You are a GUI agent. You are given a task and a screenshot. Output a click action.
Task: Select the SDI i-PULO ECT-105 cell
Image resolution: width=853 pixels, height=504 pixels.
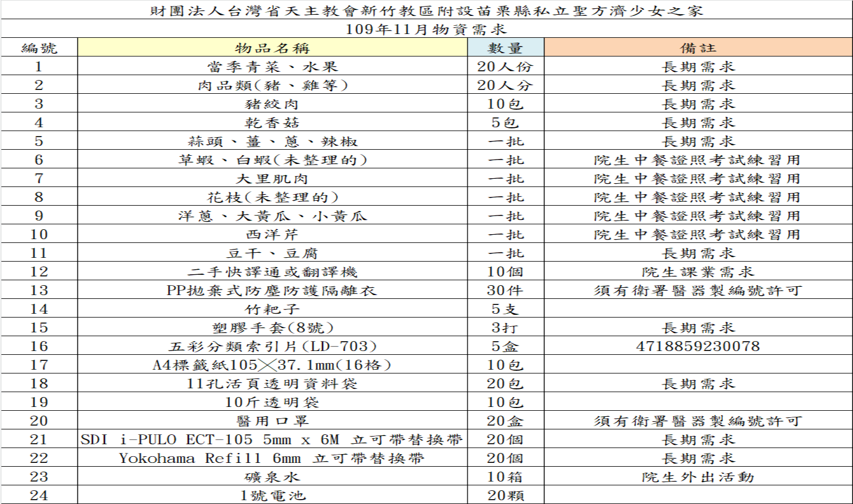pos(272,439)
